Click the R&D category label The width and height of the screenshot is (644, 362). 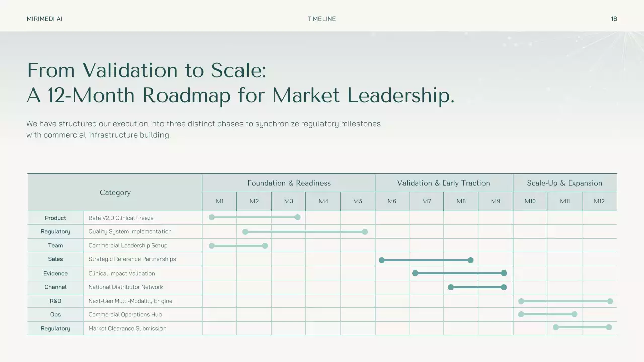click(x=55, y=301)
